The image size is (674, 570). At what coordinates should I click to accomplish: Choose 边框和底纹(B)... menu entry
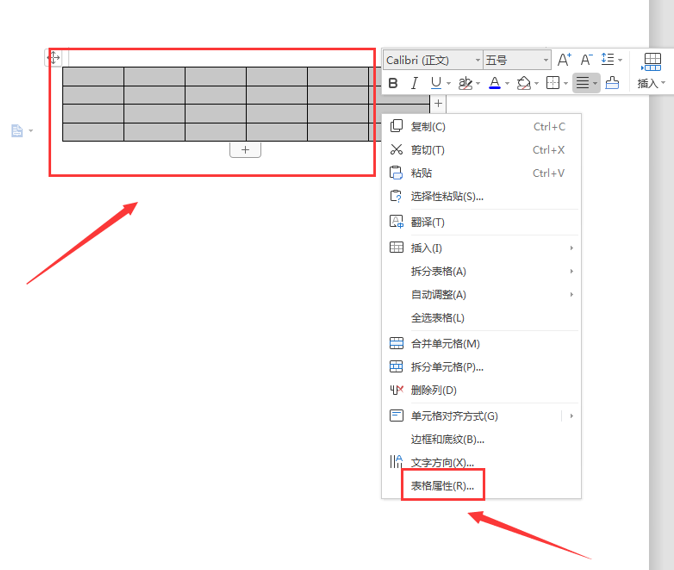click(x=481, y=439)
